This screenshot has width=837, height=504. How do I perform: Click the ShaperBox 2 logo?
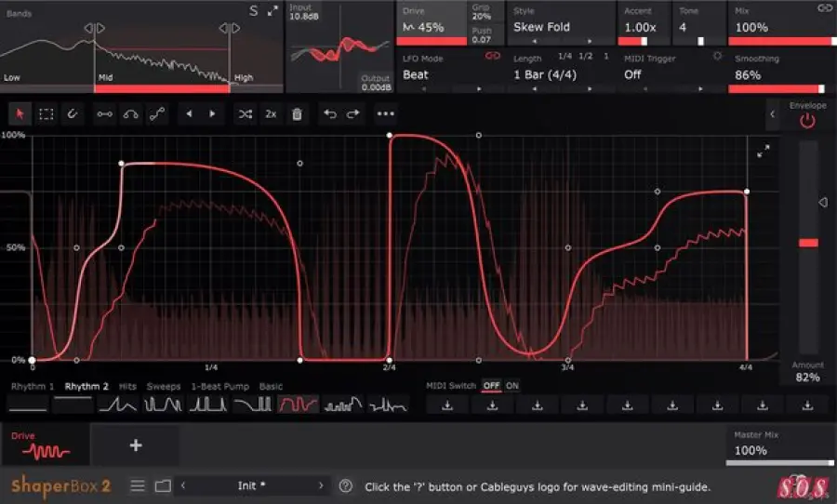(60, 485)
